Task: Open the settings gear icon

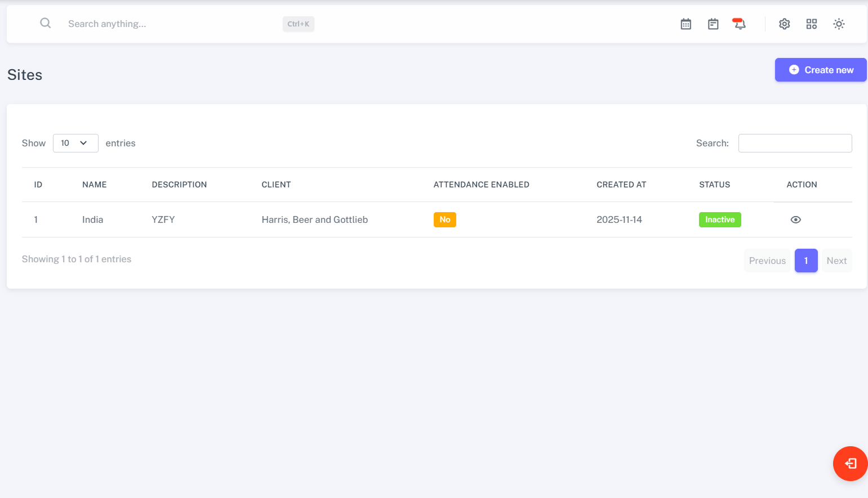Action: [784, 24]
